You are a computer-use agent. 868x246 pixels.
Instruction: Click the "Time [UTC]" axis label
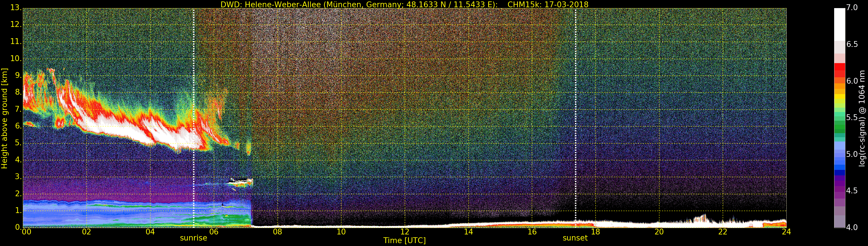point(404,241)
